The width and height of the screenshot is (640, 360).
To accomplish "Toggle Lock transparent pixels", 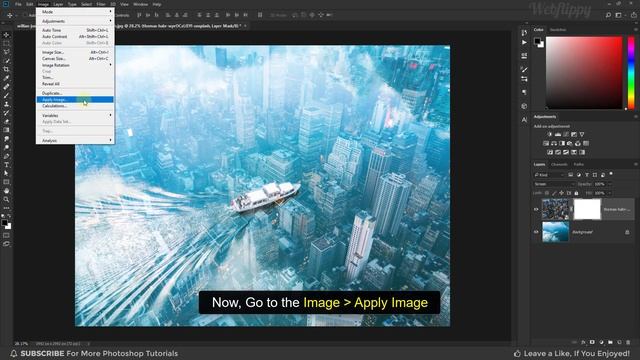I will click(x=547, y=193).
